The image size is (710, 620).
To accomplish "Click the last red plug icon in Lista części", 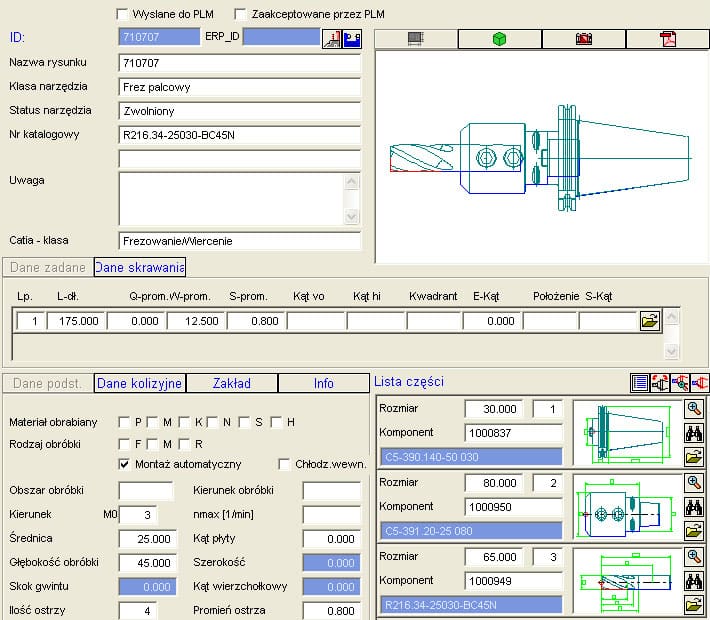I will (x=700, y=383).
